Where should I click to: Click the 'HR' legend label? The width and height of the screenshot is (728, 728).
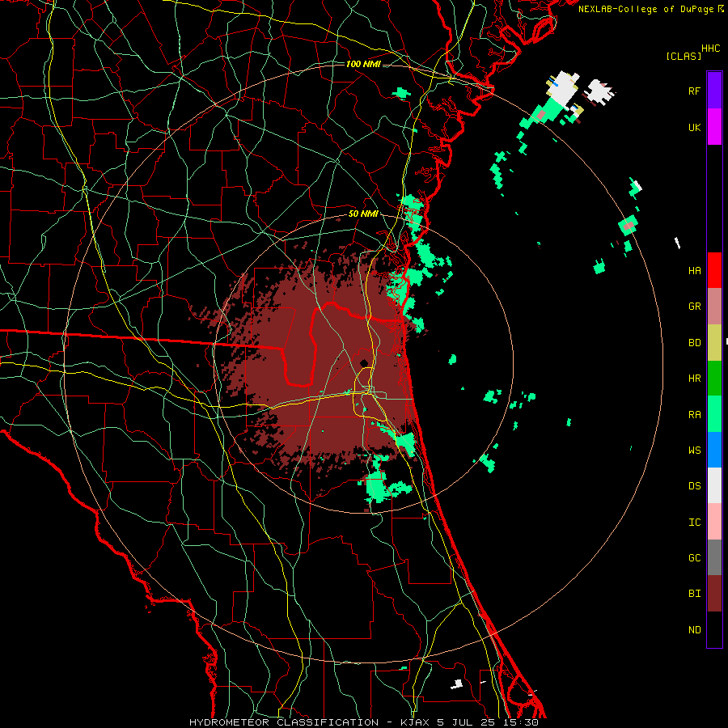pyautogui.click(x=695, y=379)
